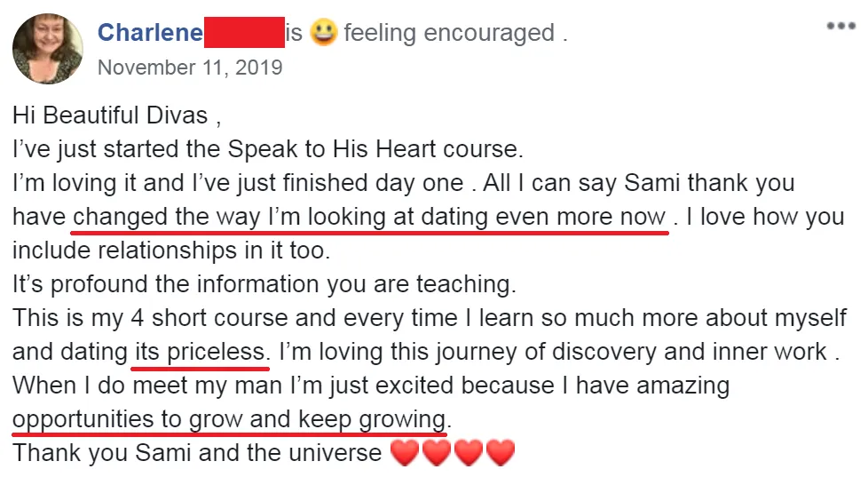Click 'include relationships in it too' line
The height and width of the screenshot is (485, 868).
[171, 250]
